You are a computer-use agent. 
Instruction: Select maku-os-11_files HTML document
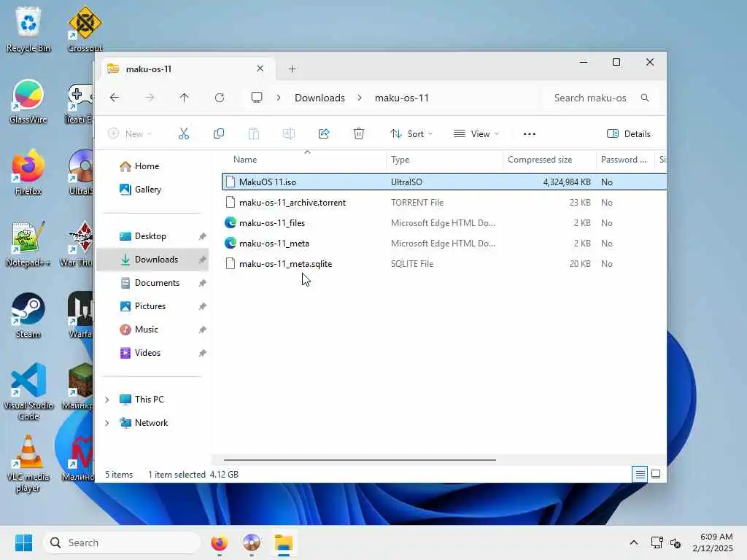444,223
